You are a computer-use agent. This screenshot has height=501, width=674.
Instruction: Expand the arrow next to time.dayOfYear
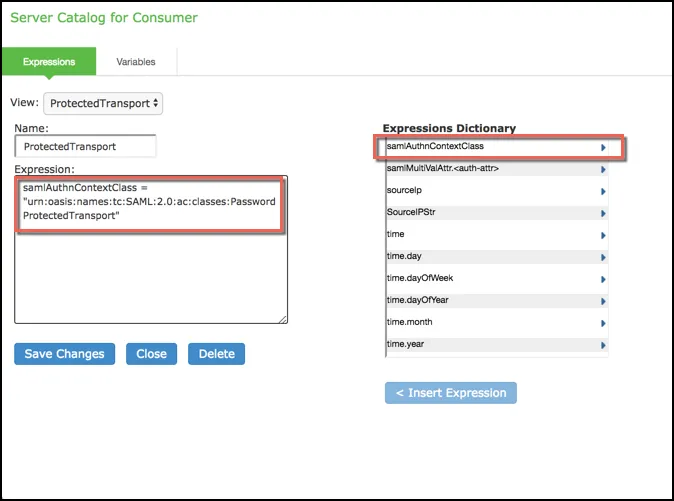click(x=603, y=301)
